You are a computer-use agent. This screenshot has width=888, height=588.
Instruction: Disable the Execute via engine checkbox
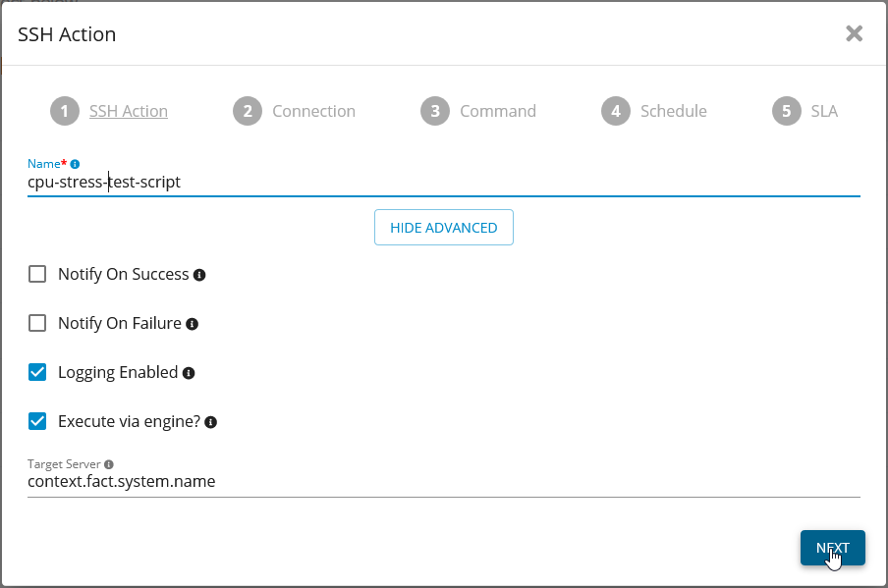click(x=37, y=421)
